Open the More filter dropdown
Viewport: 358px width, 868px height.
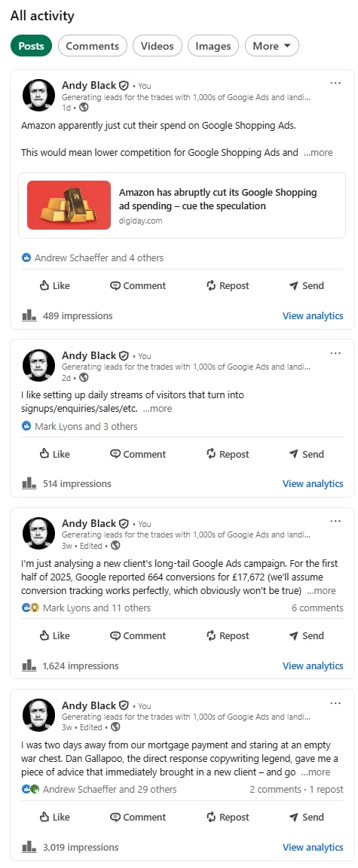[271, 46]
